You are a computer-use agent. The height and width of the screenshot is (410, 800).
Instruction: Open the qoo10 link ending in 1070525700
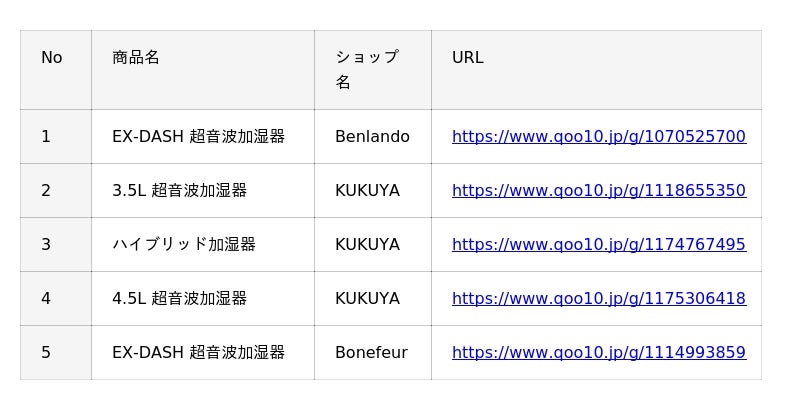coord(598,136)
